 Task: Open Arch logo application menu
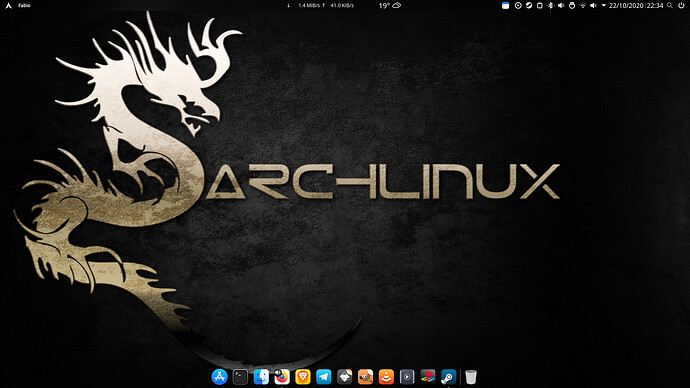pos(8,5)
